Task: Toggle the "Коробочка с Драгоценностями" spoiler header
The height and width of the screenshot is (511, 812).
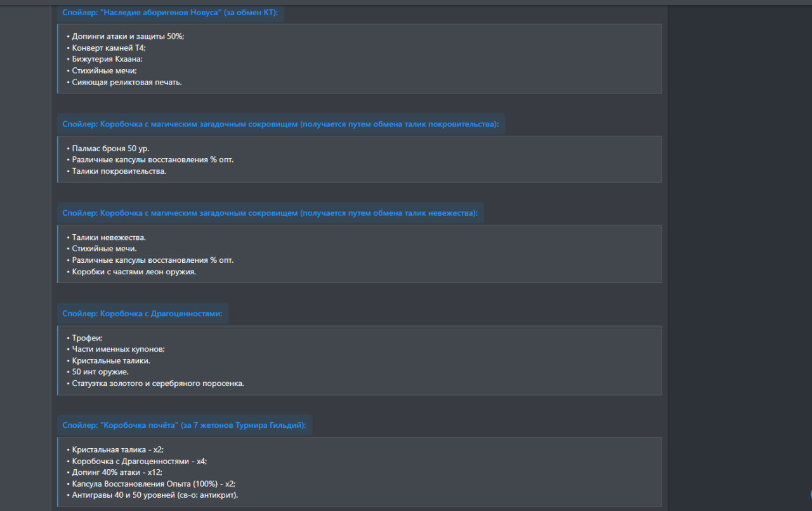Action: (x=143, y=314)
